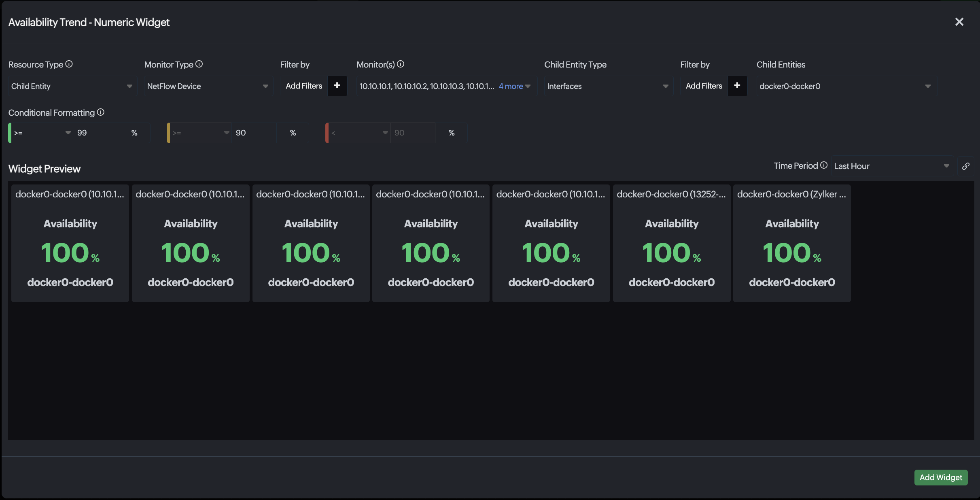Select the Zylker docker0-docker0 availability card
This screenshot has height=500, width=980.
[x=792, y=243]
